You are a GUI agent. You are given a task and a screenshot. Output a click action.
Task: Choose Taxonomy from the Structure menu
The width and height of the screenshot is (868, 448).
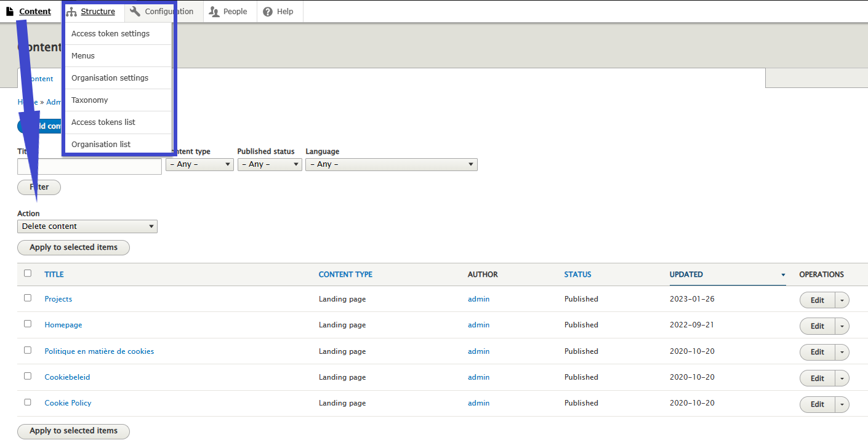pyautogui.click(x=90, y=100)
